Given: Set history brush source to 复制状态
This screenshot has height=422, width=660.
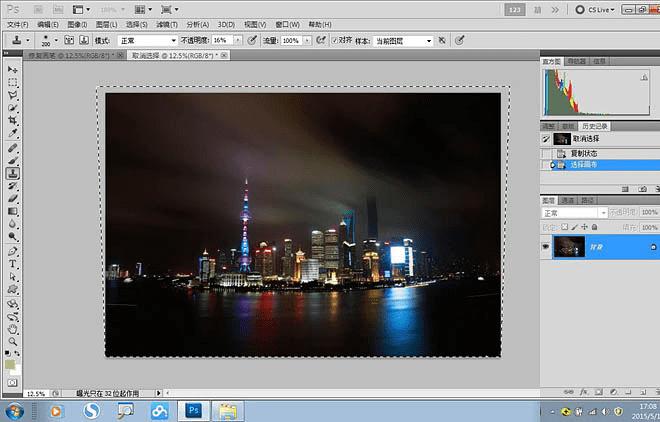Looking at the screenshot, I should [546, 154].
